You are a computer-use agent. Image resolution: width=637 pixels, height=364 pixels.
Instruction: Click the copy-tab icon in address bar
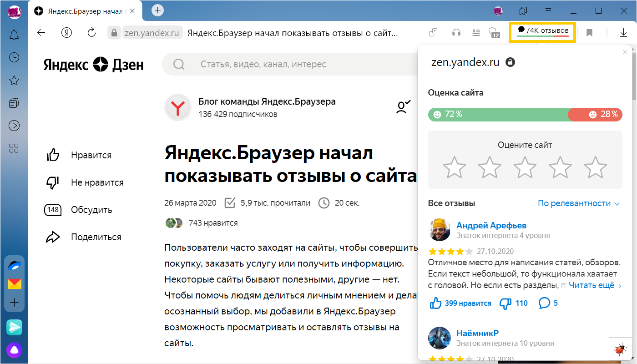tap(433, 32)
